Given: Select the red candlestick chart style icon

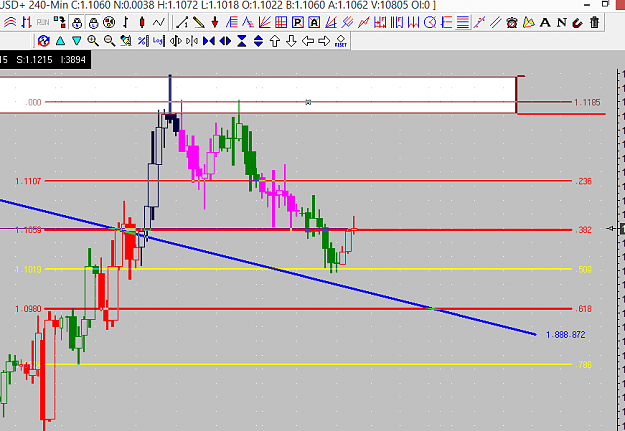Looking at the screenshot, I should point(142,22).
